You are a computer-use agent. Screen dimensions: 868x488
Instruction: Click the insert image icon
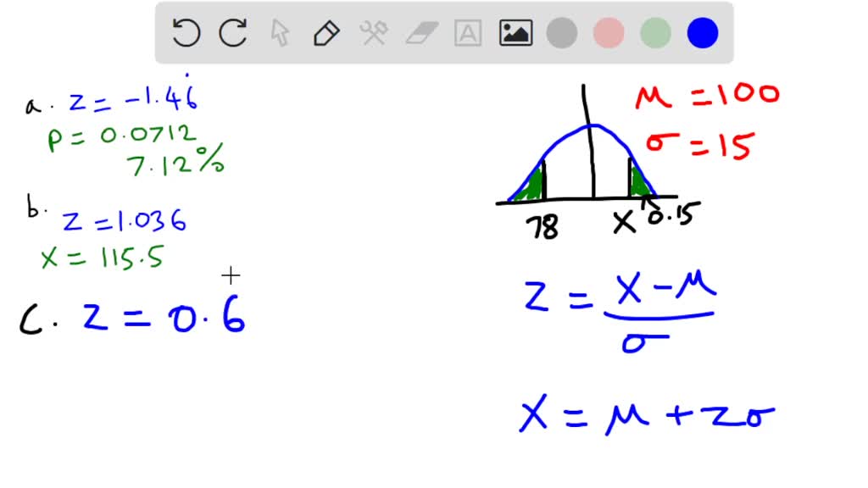point(516,33)
